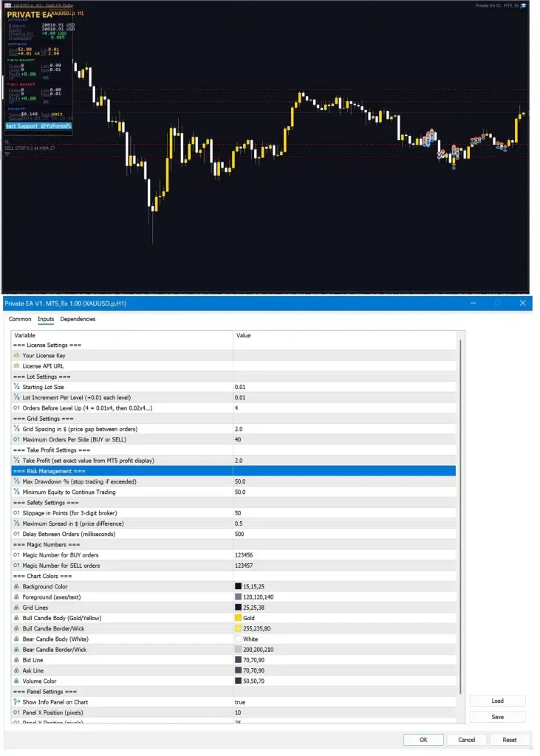Edit the Your License Key value field
This screenshot has height=756, width=540.
344,355
